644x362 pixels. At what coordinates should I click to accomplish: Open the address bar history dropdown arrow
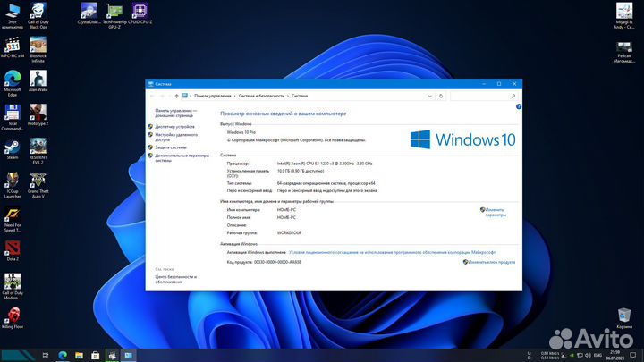tap(429, 96)
